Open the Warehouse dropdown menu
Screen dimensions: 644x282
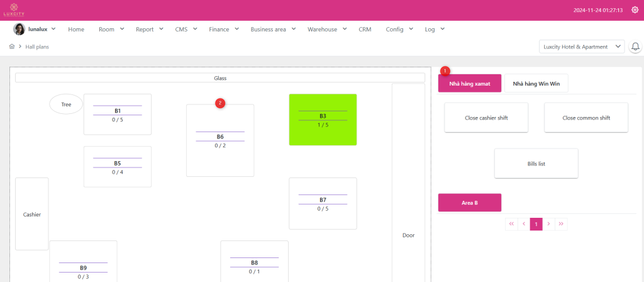click(x=326, y=29)
